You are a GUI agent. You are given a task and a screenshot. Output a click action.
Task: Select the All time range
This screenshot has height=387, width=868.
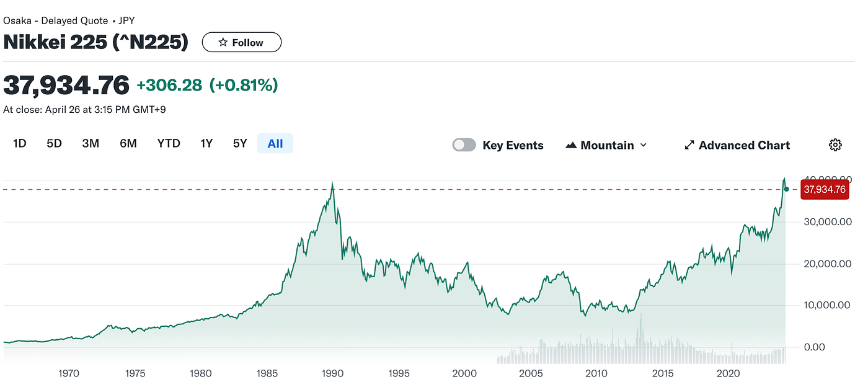click(275, 144)
